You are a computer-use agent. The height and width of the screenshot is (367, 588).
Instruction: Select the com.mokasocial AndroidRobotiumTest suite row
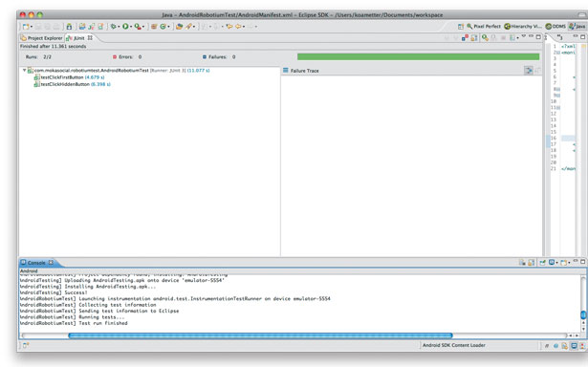pyautogui.click(x=119, y=70)
